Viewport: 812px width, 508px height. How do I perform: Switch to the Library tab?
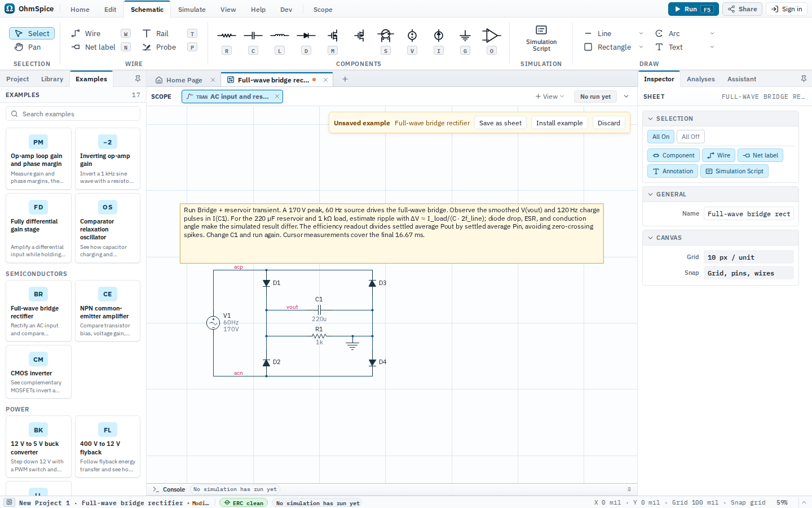(52, 79)
